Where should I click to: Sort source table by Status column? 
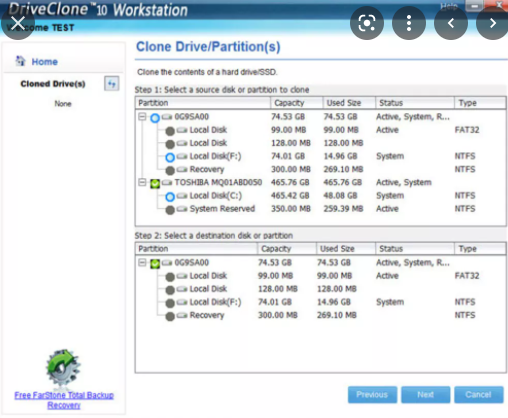click(415, 103)
